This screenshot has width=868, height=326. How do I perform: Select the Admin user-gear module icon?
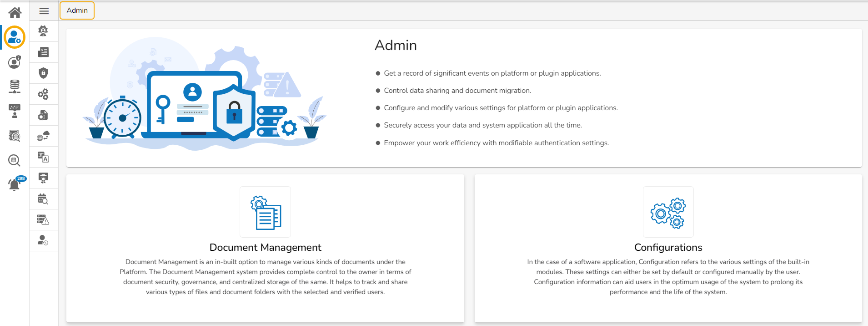click(x=15, y=37)
